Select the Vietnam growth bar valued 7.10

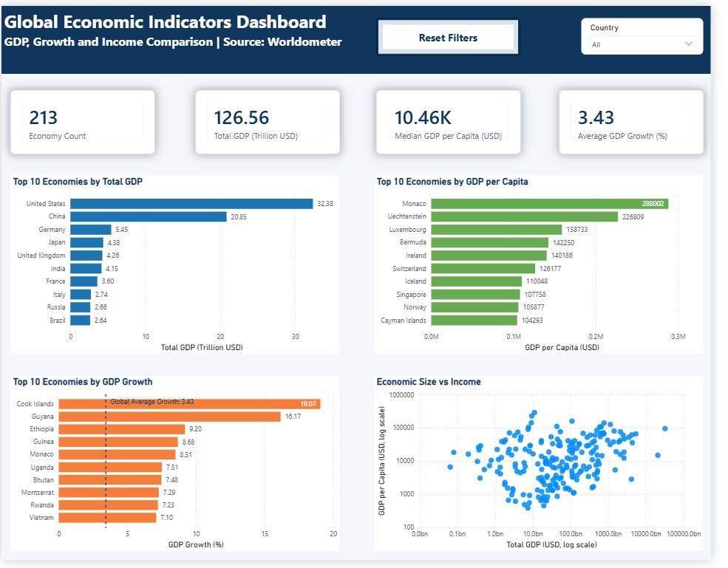point(108,518)
